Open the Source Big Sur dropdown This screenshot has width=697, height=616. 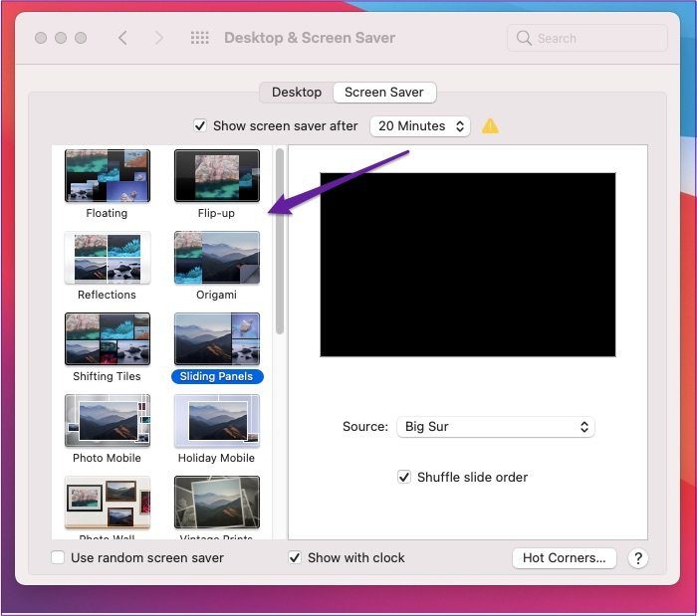pyautogui.click(x=496, y=427)
